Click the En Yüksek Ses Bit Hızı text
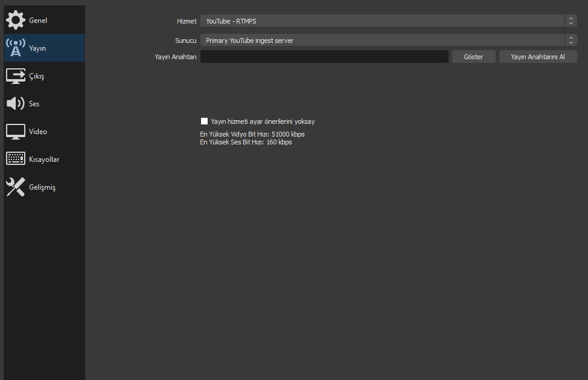The image size is (588, 380). 246,142
